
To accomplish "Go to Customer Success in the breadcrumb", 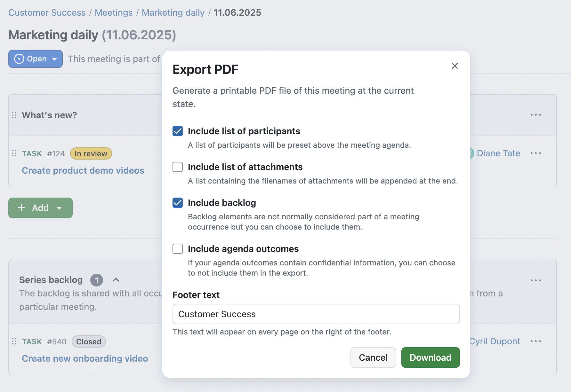I will coord(47,12).
